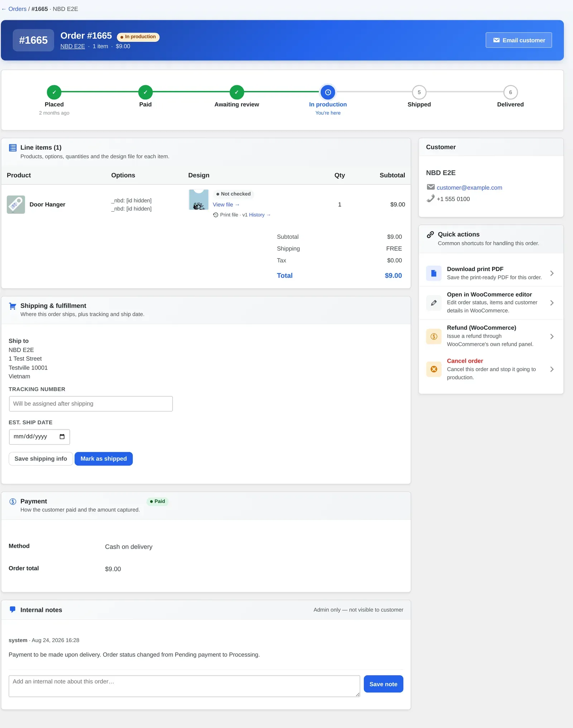Click the Save note button

tap(383, 684)
